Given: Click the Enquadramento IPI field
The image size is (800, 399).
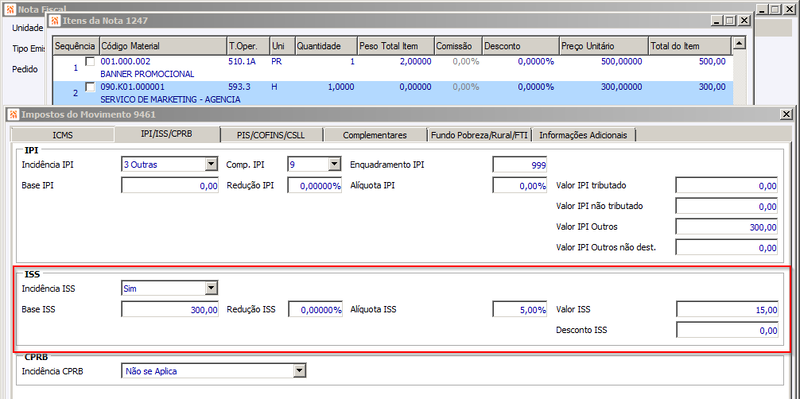Looking at the screenshot, I should 520,165.
